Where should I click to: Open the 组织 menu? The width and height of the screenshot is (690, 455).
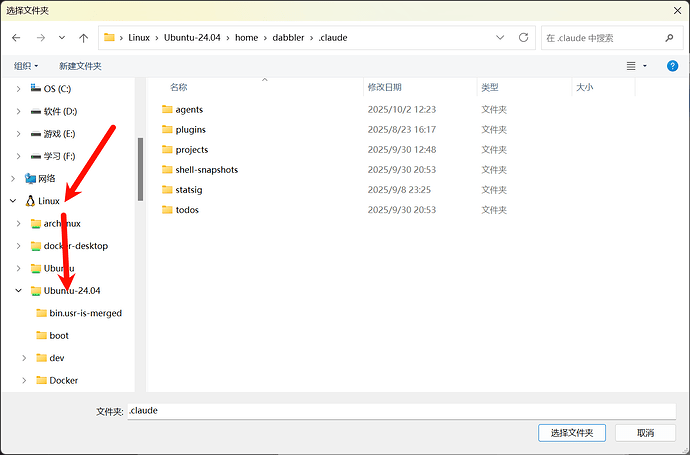tap(24, 66)
